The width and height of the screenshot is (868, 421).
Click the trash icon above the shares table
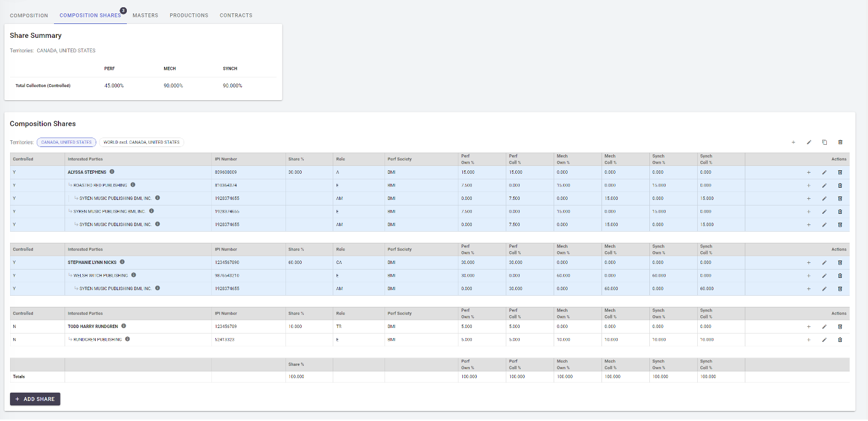840,143
